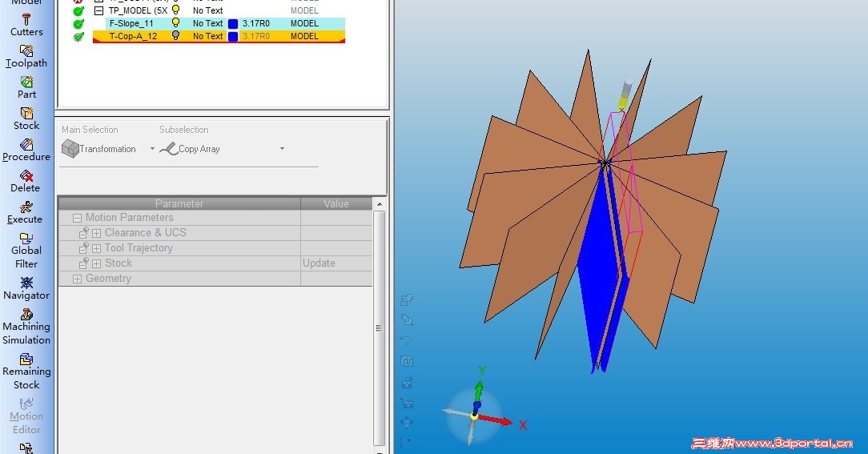Image resolution: width=868 pixels, height=454 pixels.
Task: Click the Transformation cube icon under Main Selection
Action: point(70,148)
